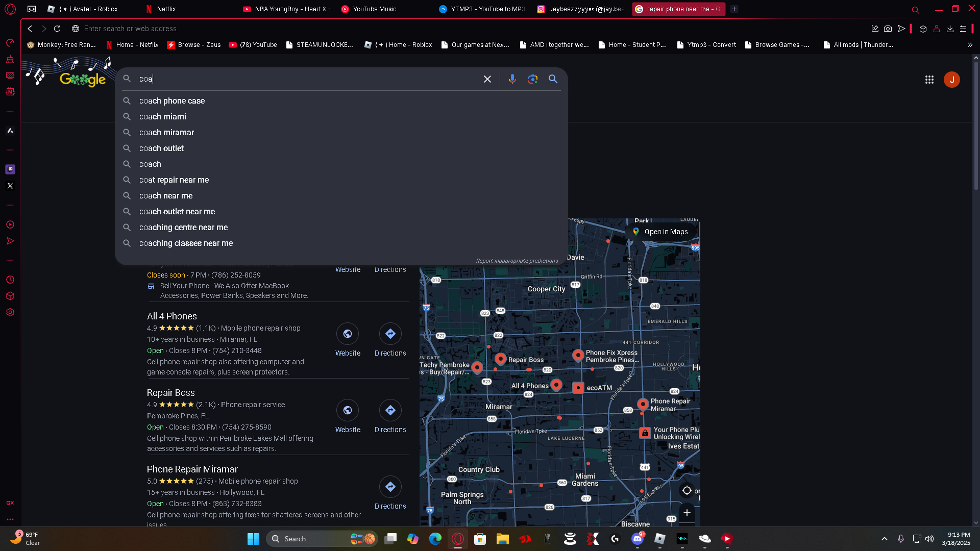Open the All mods | Thunder... bookmark
Viewport: 980px width, 551px height.
point(859,45)
